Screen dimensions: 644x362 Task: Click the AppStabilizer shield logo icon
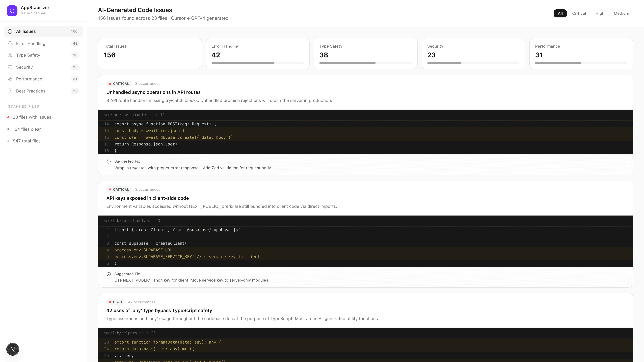pyautogui.click(x=12, y=11)
